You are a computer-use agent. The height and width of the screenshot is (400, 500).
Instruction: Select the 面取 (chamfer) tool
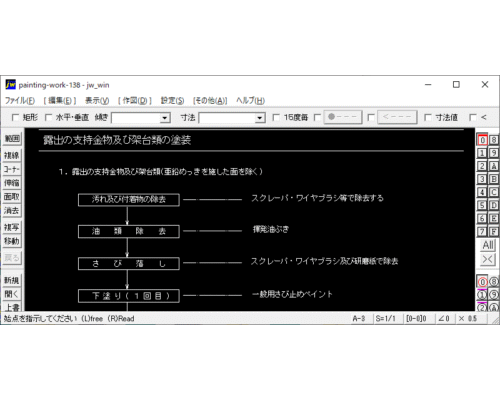pyautogui.click(x=12, y=197)
